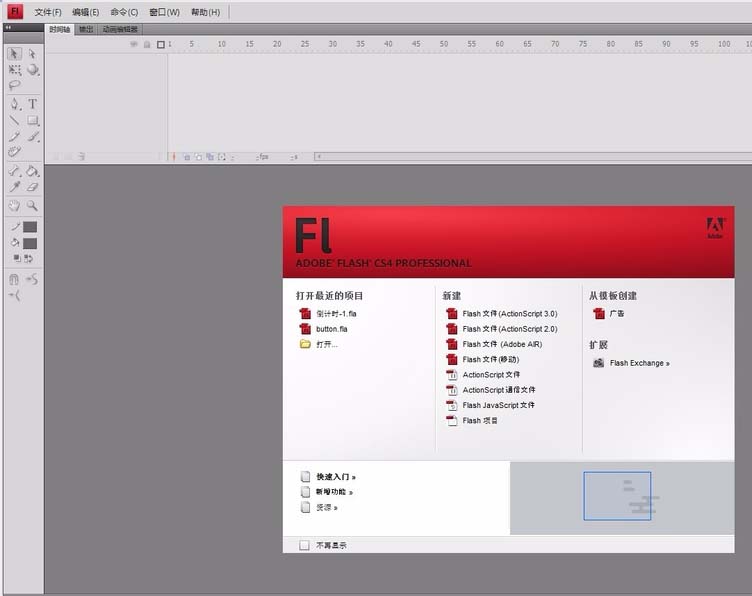
Task: Create new Flash 项目
Action: tap(471, 421)
